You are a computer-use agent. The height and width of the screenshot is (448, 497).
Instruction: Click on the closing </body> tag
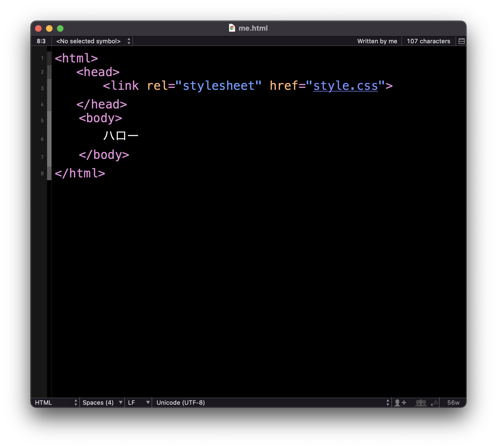tap(104, 155)
